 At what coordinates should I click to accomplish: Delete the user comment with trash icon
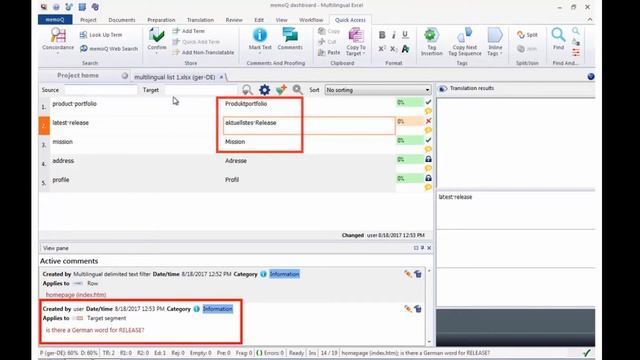click(x=418, y=309)
